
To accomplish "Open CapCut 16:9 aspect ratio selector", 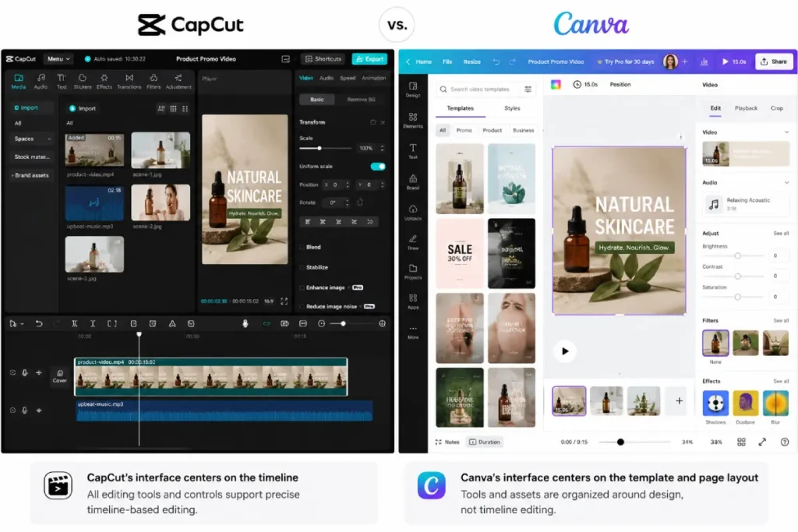I will pos(268,301).
